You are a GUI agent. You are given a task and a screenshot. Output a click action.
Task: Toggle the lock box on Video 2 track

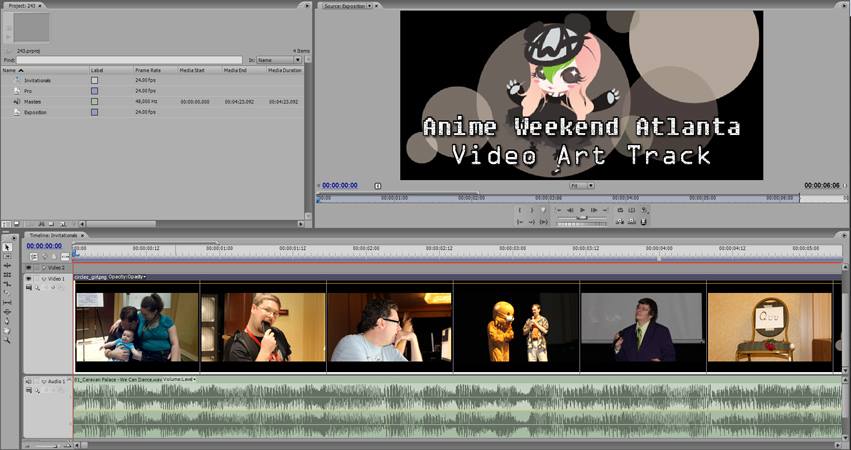coord(37,268)
